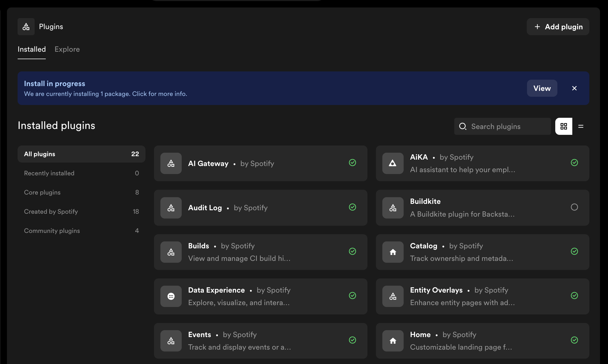Click AI Gateway green status checkmark
This screenshot has width=608, height=364.
point(352,163)
